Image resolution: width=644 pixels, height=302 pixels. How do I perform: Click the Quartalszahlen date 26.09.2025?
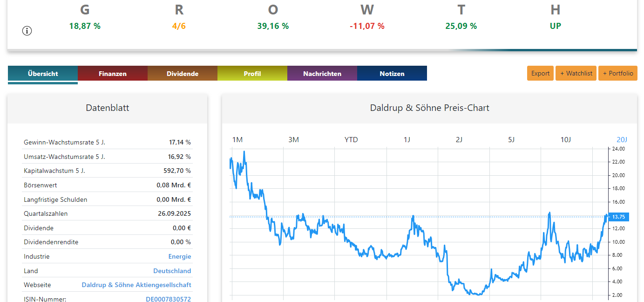(175, 214)
